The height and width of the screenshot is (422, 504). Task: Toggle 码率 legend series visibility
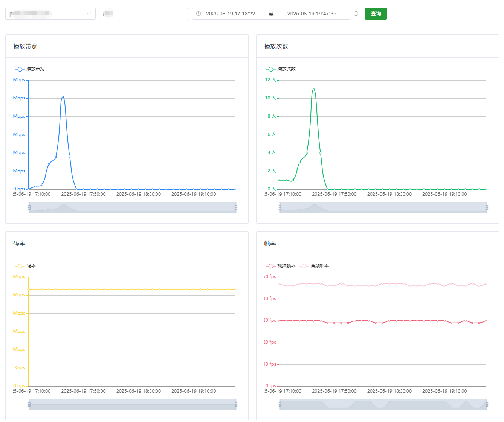pyautogui.click(x=26, y=266)
